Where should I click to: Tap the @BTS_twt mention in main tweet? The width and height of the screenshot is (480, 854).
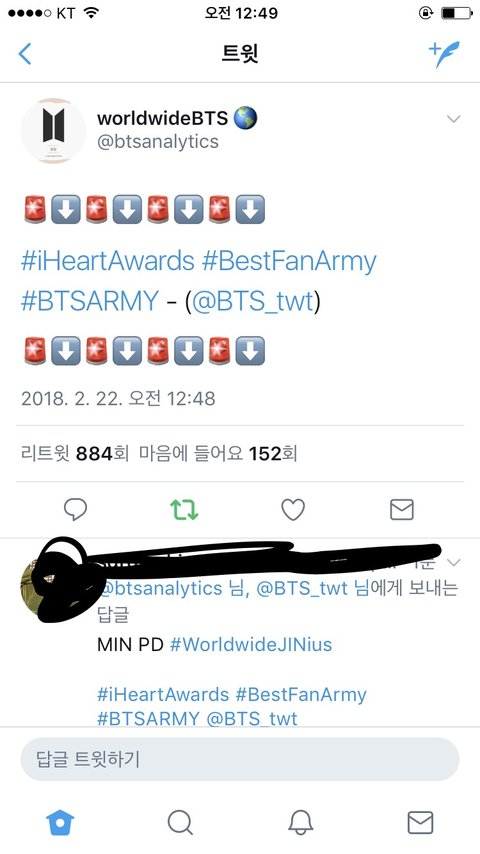[253, 301]
